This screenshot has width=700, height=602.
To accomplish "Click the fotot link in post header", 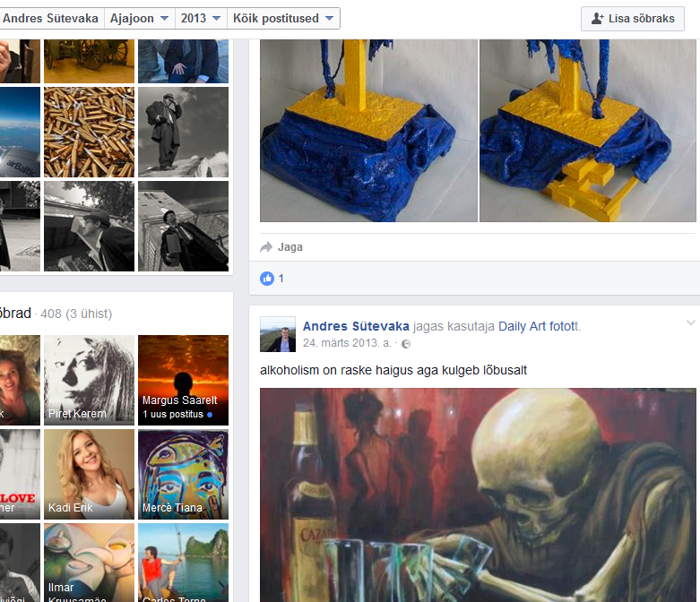I will click(564, 326).
